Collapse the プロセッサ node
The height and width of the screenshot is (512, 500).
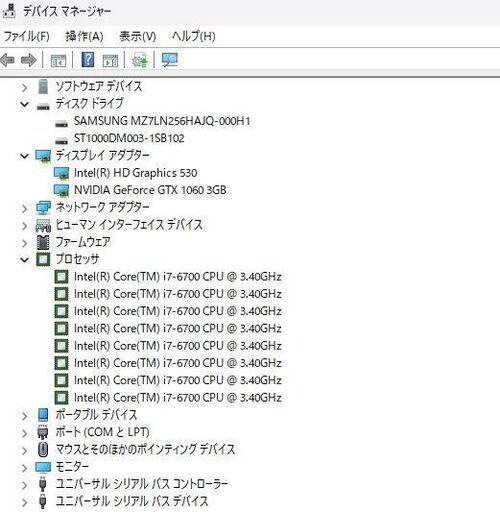pyautogui.click(x=24, y=259)
